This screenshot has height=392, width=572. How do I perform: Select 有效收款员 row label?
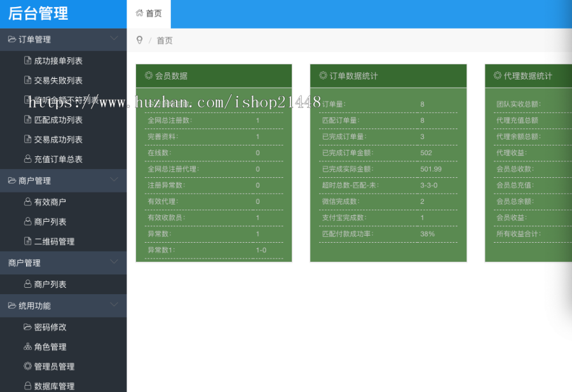click(167, 218)
